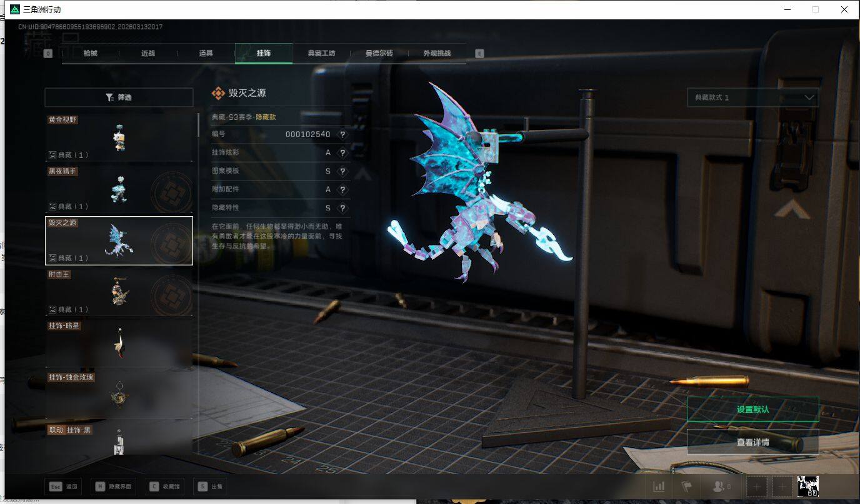Open the 典藏工坊 tab
Viewport: 860px width, 504px height.
[x=321, y=54]
